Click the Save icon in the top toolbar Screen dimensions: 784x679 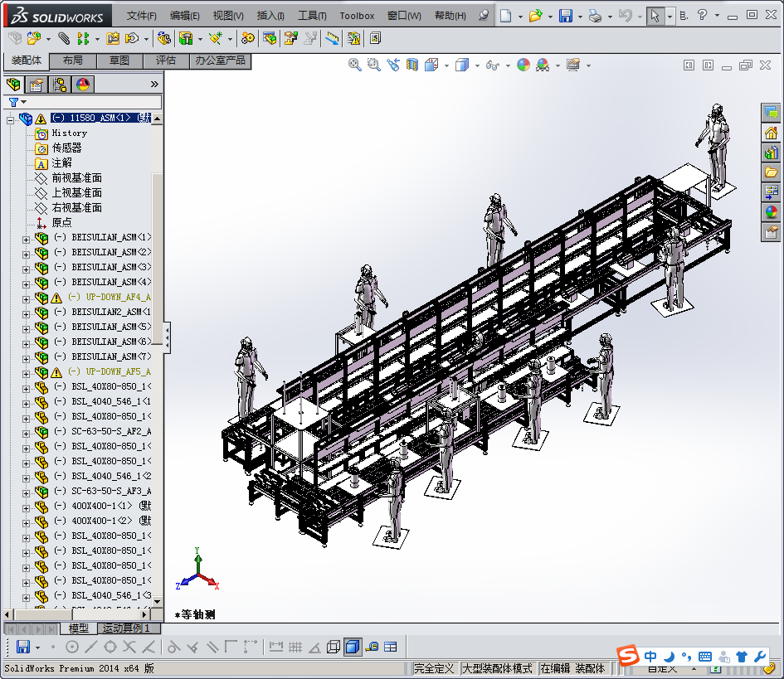click(565, 16)
